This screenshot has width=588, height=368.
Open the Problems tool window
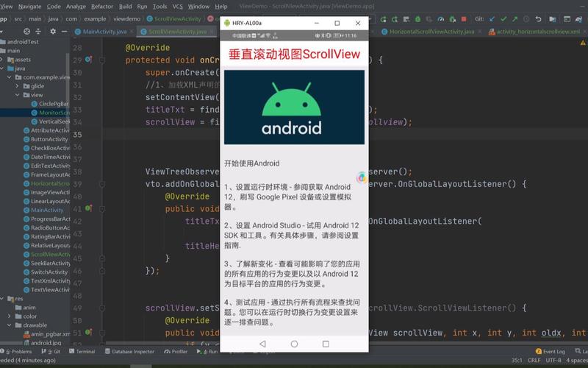16,352
